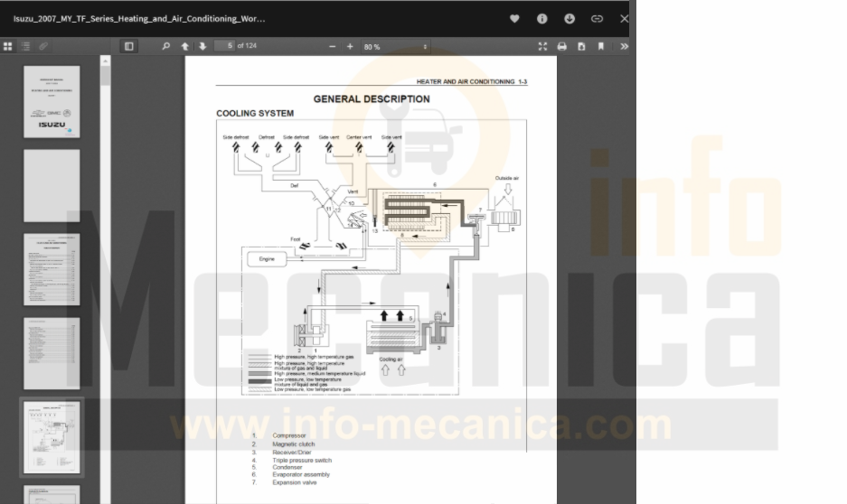Show attachments in sidebar
This screenshot has height=504, width=847.
[43, 46]
